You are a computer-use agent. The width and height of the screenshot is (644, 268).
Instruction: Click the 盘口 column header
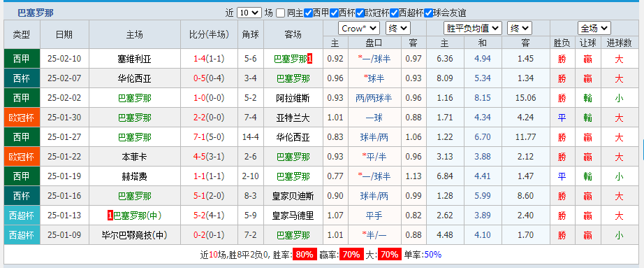[374, 43]
